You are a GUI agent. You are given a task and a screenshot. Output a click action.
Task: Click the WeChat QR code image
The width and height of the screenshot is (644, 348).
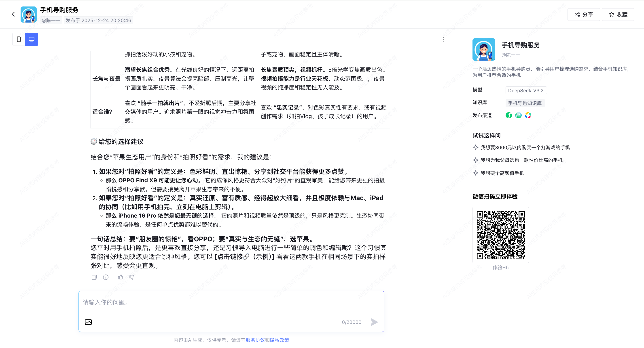point(500,235)
